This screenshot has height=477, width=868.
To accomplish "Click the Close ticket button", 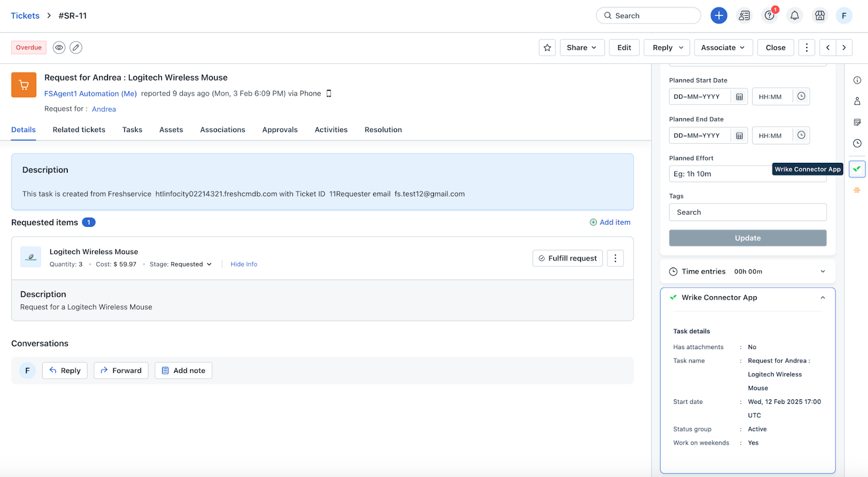I will 776,48.
